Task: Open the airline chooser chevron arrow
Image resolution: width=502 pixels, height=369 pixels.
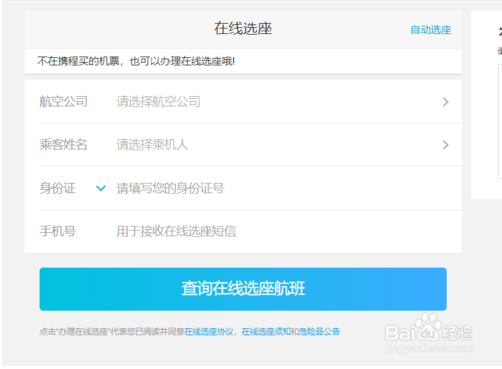Action: pos(445,102)
